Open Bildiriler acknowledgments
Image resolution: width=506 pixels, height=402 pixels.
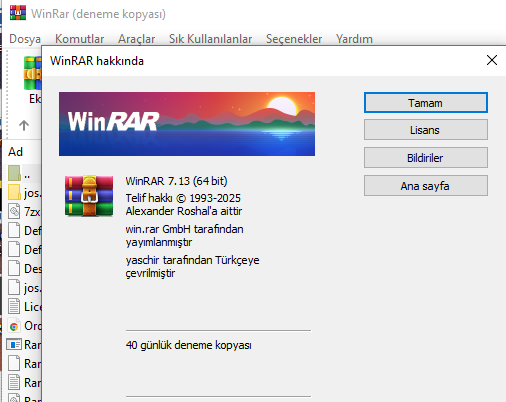[x=426, y=158]
